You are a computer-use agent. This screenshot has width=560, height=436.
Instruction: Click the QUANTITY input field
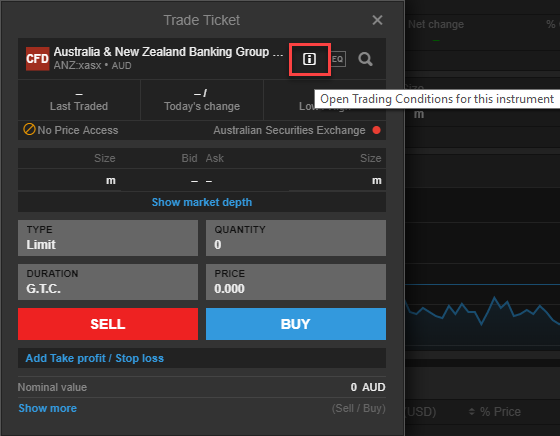296,238
